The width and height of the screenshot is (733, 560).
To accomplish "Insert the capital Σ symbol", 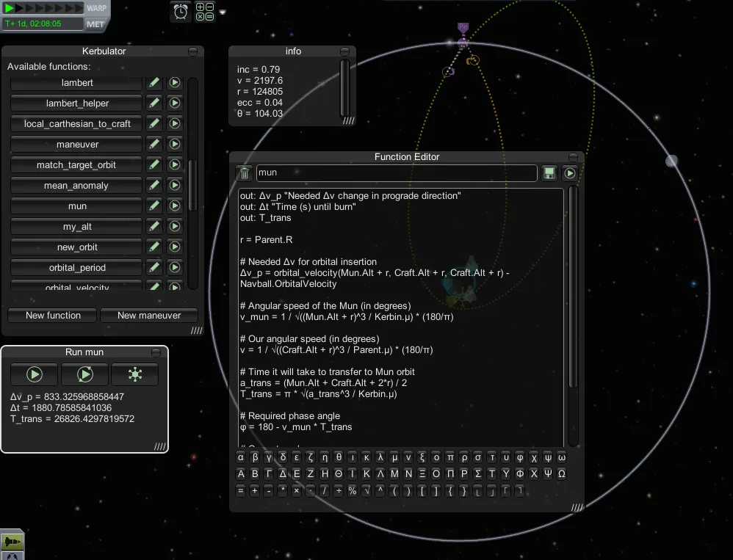I will 477,474.
